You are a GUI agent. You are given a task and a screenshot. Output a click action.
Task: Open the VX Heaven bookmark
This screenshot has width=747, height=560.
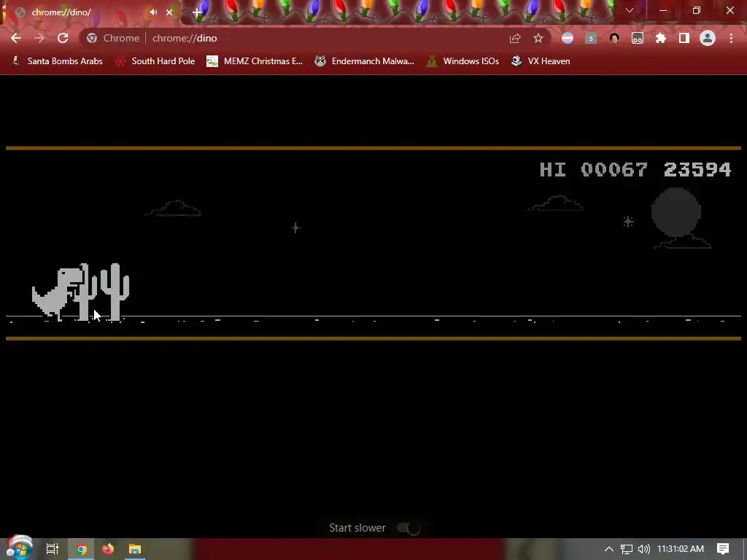[541, 61]
